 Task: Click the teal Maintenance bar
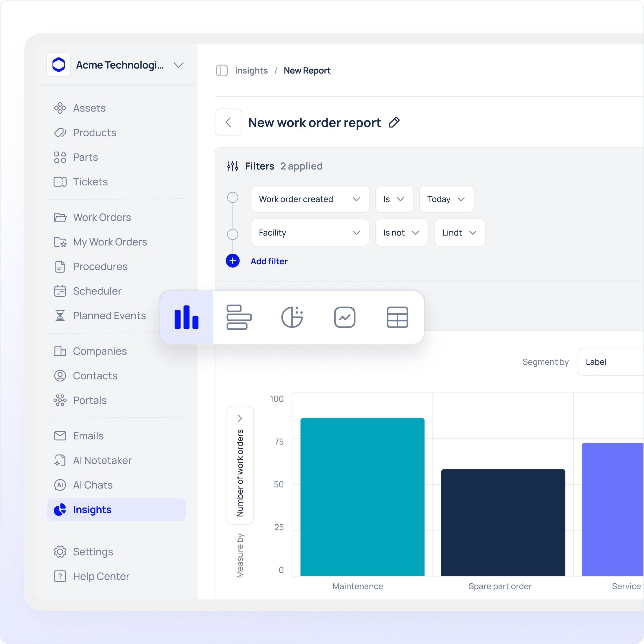coord(362,497)
